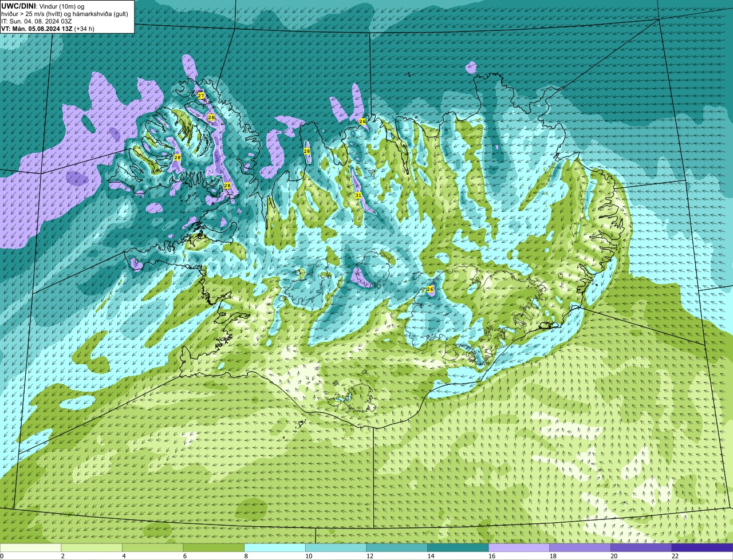Image resolution: width=733 pixels, height=560 pixels.
Task: Select the 'hviður > 25 m/s (hvítt)' description line
Action: 65,13
